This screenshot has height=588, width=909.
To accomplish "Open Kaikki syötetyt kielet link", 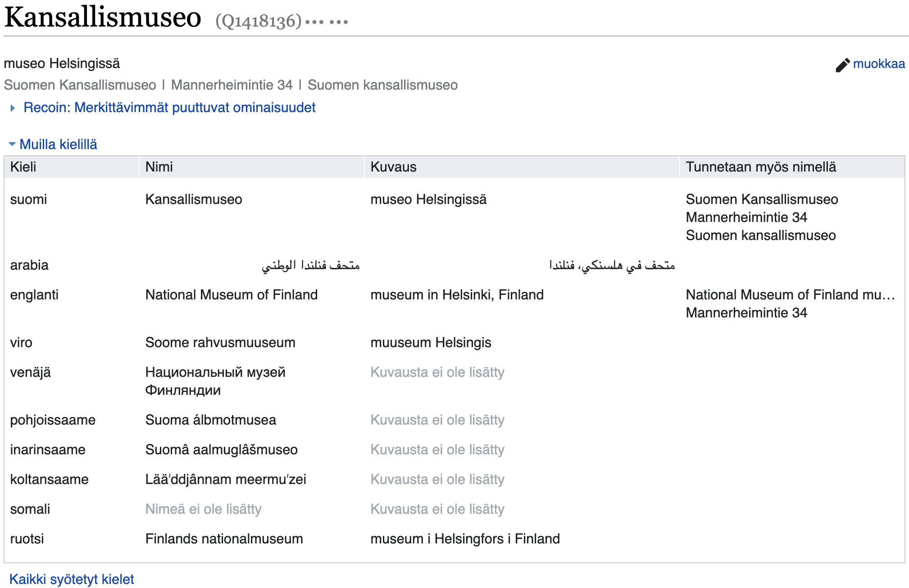I will click(72, 579).
